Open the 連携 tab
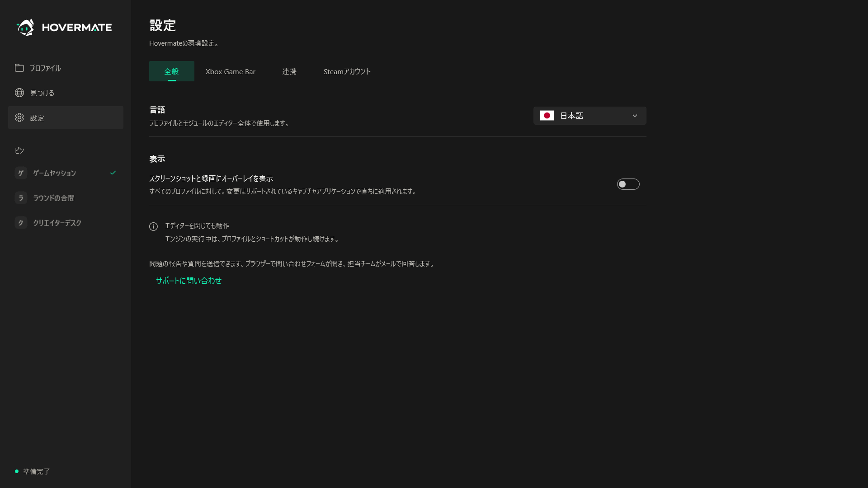Screen dimensions: 868x488 (289, 71)
